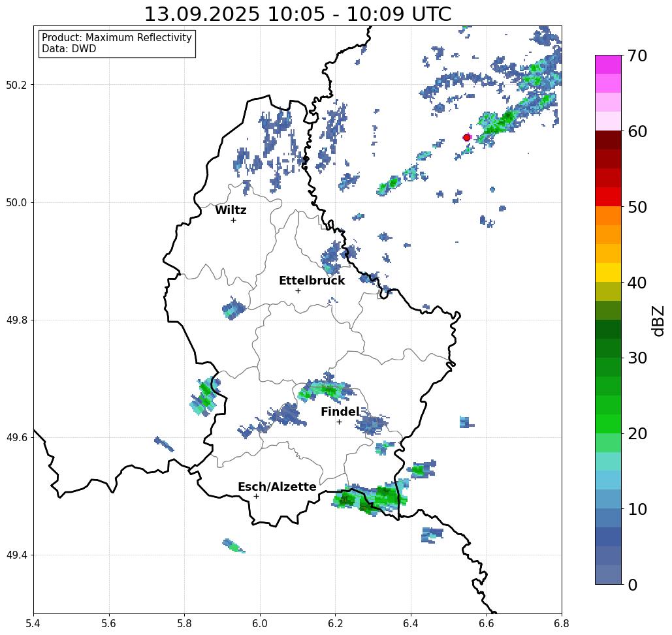Click the dBZ colorbar axis label

[658, 320]
